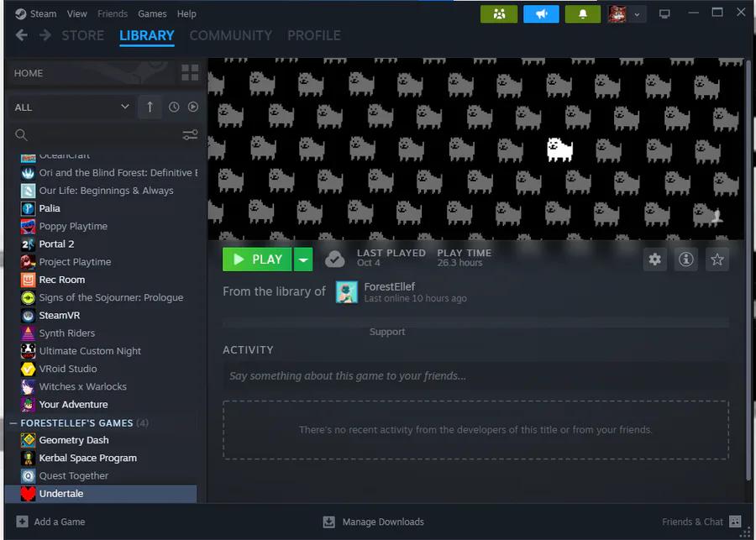Screen dimensions: 756x540
Task: Open the Friends menu
Action: click(113, 14)
